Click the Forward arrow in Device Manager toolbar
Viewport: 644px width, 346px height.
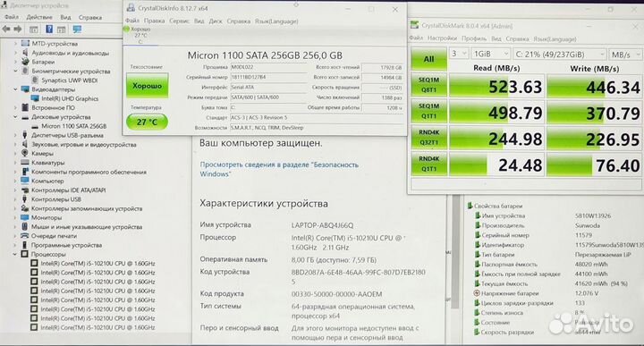[x=18, y=30]
